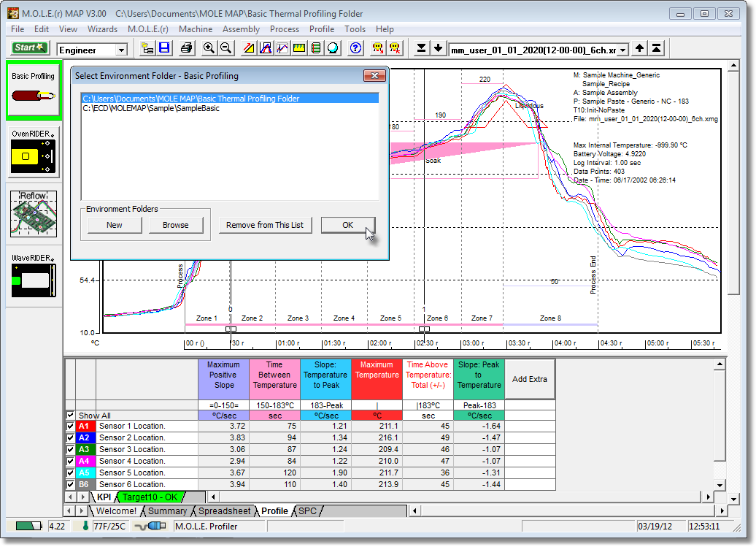Switch to the Summary tab
756x547 pixels.
tap(167, 510)
